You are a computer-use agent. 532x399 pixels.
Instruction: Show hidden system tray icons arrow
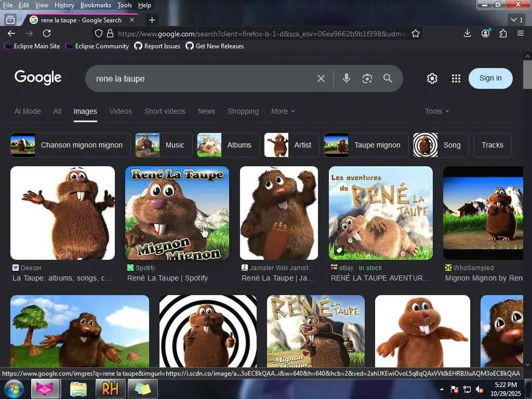click(442, 390)
